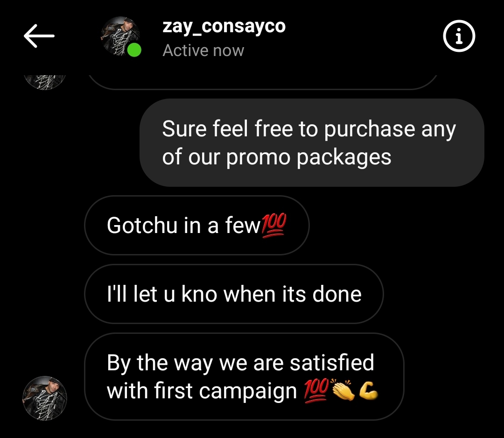Tap 'promo packages' text in sent message
This screenshot has height=438, width=504.
coord(308,157)
